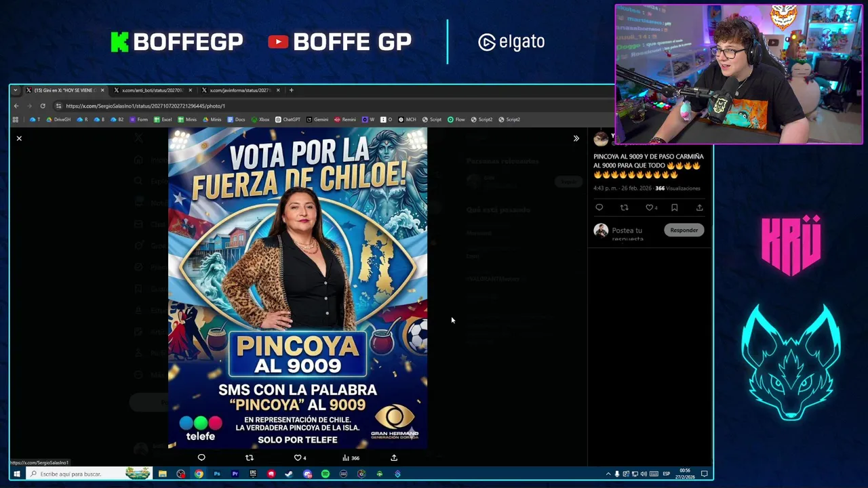Like the post with heart below photo

(x=299, y=457)
